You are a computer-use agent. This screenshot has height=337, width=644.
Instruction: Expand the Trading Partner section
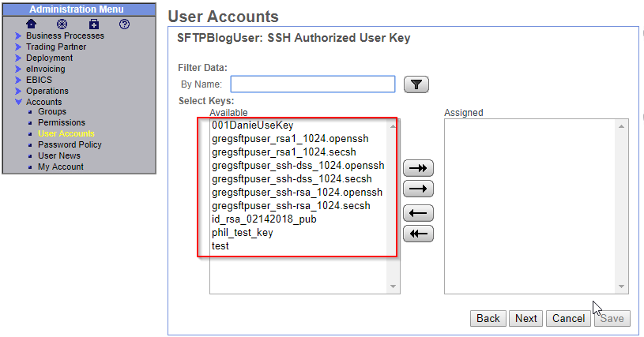coord(55,47)
